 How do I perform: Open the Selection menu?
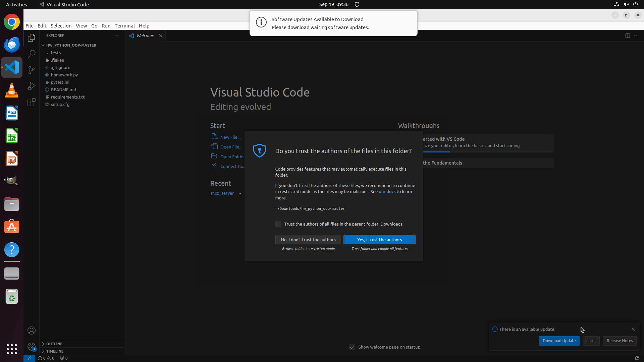(61, 25)
